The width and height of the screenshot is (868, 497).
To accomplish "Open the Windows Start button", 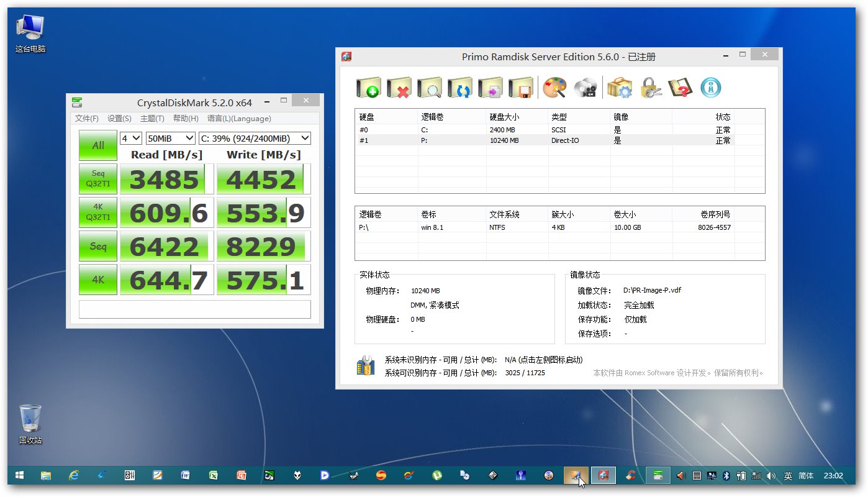I will 19,475.
